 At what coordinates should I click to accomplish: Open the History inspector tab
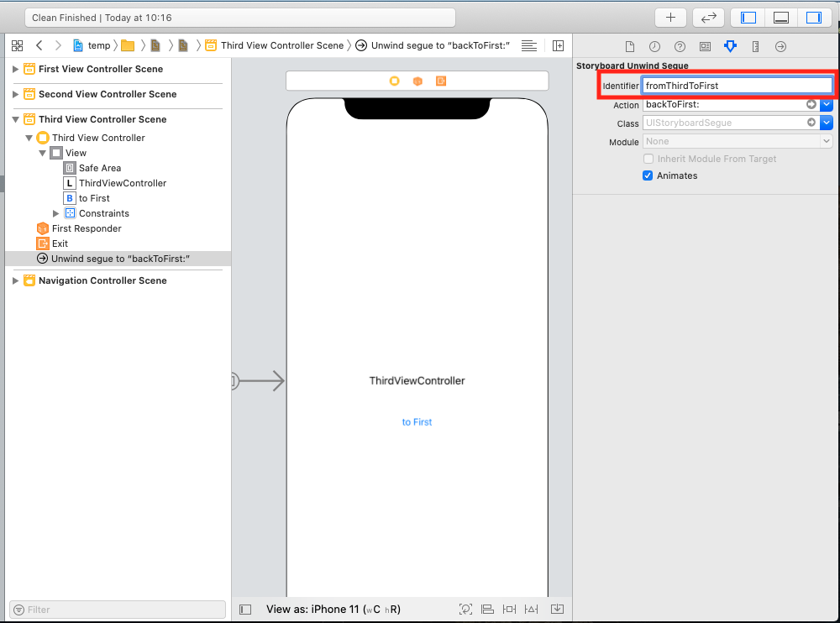[654, 47]
